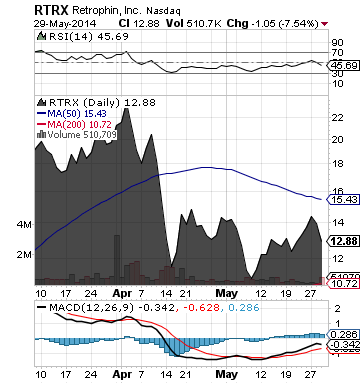Click the 15.43 MA(50) price tag
The width and height of the screenshot is (360, 384).
click(x=343, y=200)
